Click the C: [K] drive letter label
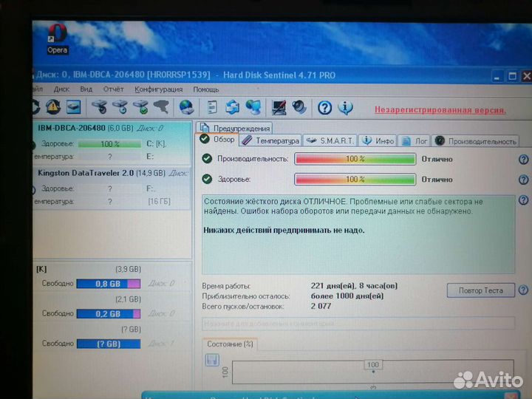The image size is (532, 399). tap(157, 144)
